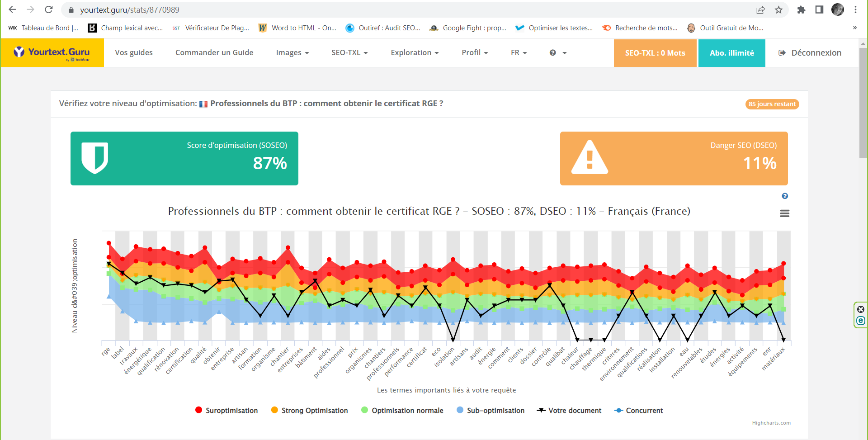
Task: Click the Abo. illimité button
Action: point(731,52)
